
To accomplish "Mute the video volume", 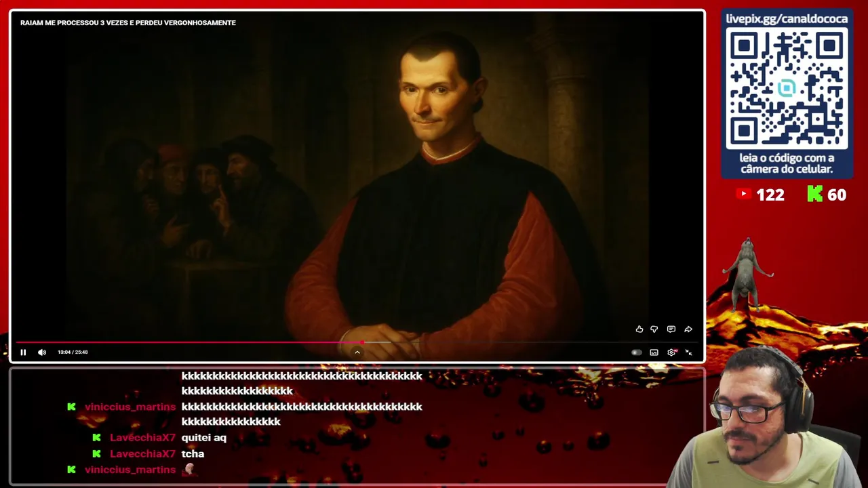I will (42, 352).
